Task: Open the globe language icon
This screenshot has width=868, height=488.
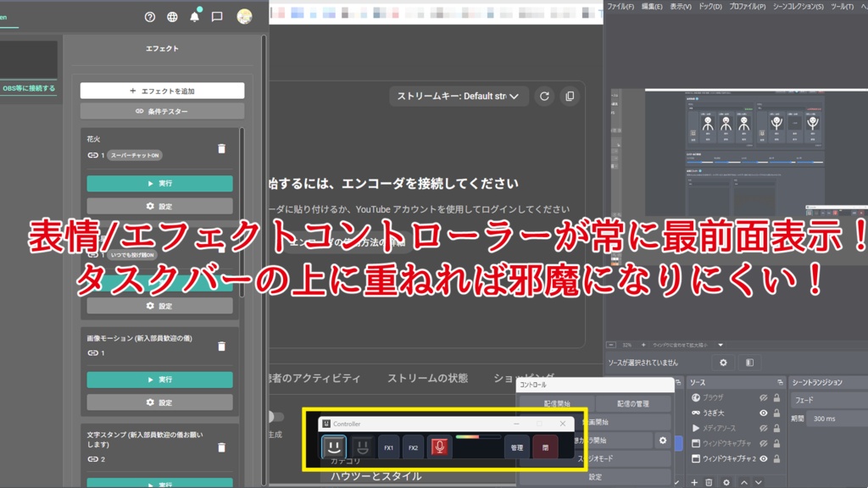Action: coord(172,17)
